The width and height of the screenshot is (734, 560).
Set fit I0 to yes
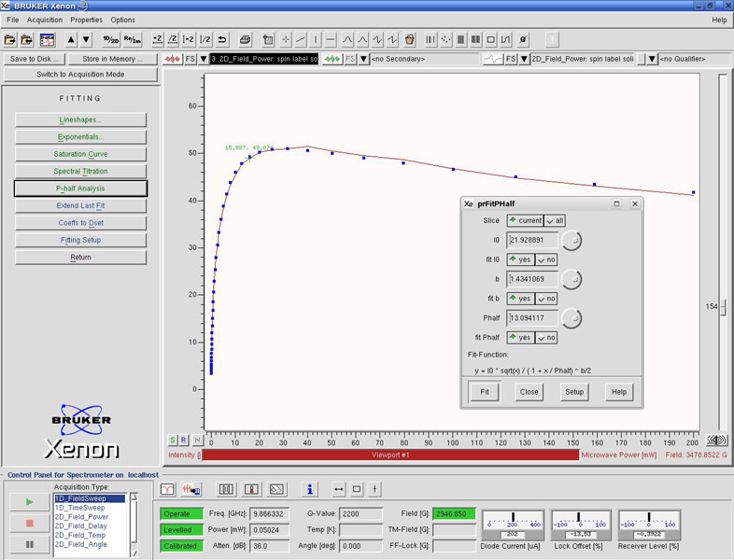(520, 259)
